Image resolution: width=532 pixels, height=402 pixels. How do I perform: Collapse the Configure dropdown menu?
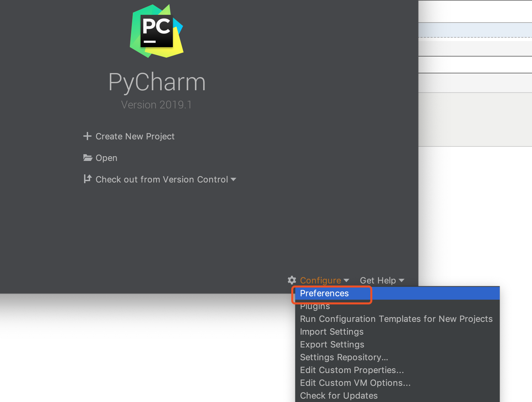324,280
